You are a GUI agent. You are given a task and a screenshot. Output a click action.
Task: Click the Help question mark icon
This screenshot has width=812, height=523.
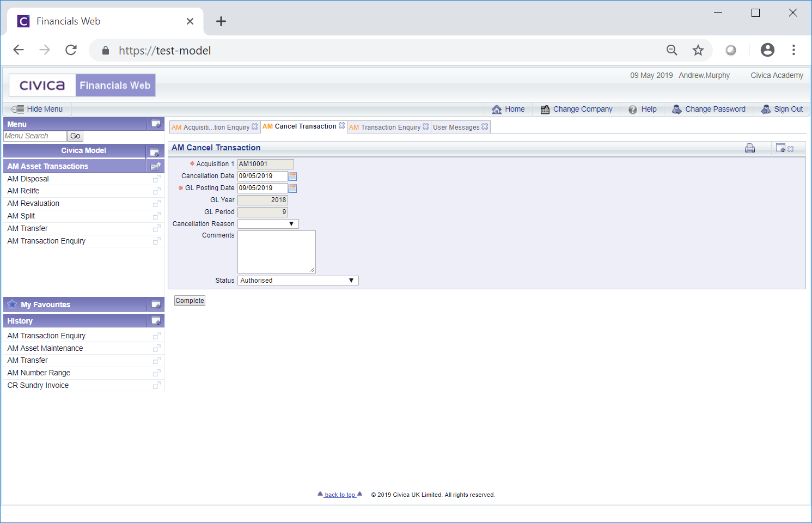633,110
